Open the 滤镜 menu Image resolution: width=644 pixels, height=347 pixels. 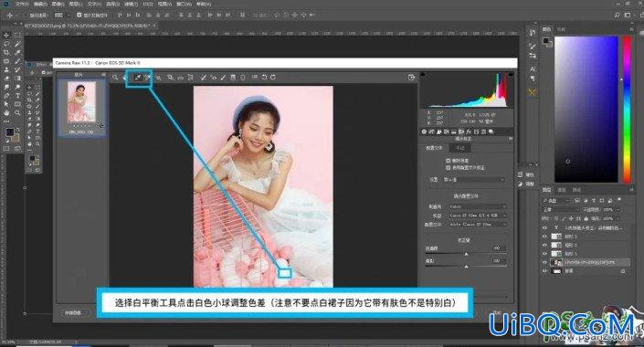coord(131,4)
